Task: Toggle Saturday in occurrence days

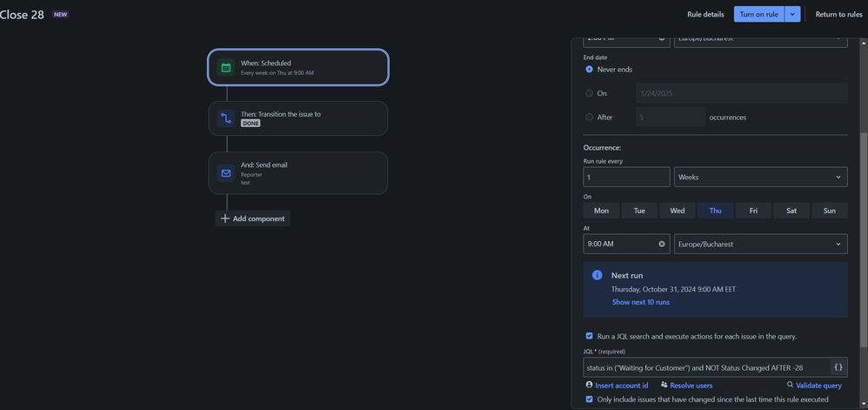Action: [x=791, y=211]
